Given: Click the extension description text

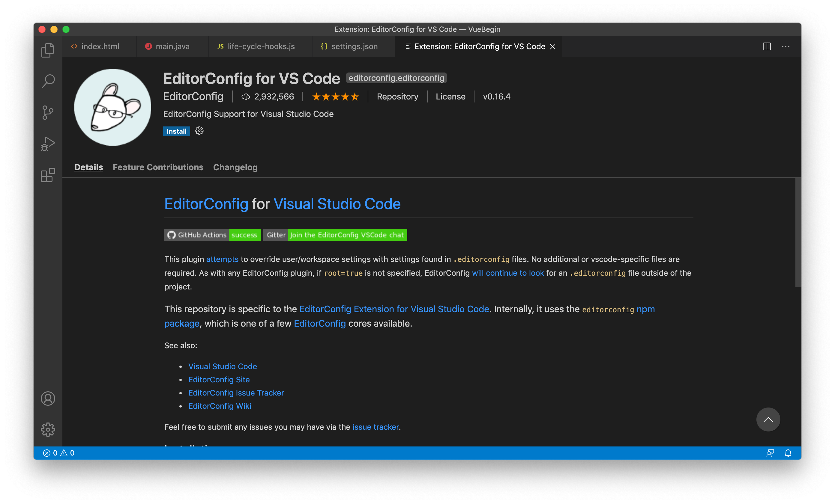Looking at the screenshot, I should (248, 114).
